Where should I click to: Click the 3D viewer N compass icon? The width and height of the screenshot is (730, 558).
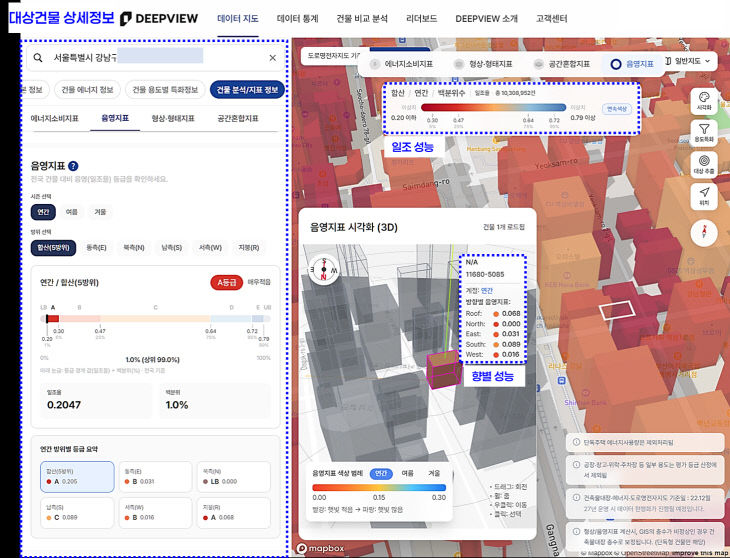tap(324, 269)
